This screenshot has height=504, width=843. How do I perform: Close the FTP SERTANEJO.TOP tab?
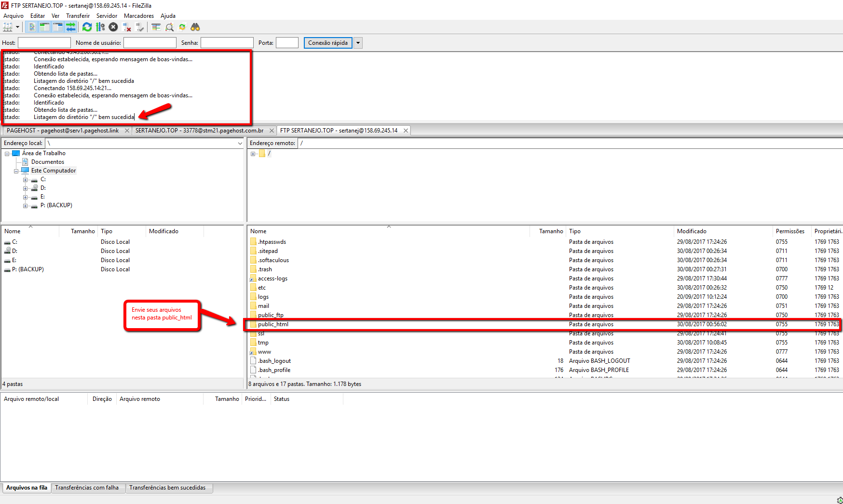coord(406,131)
